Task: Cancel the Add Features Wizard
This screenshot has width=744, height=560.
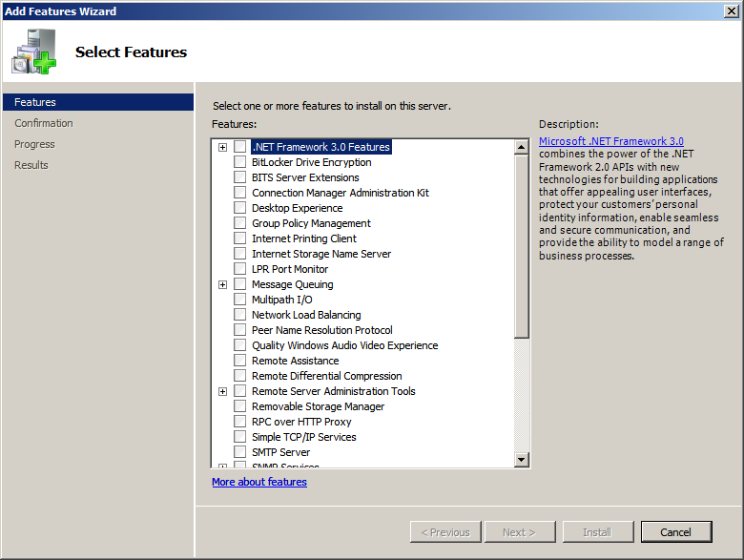Action: pos(676,532)
